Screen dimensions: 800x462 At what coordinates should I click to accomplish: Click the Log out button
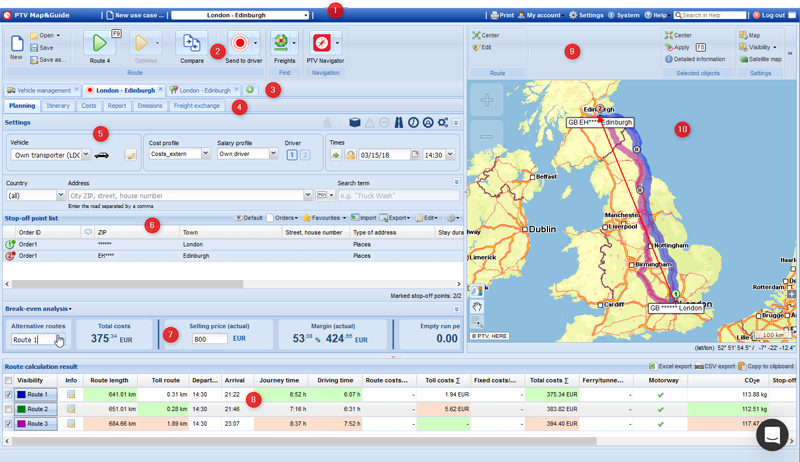pyautogui.click(x=769, y=15)
